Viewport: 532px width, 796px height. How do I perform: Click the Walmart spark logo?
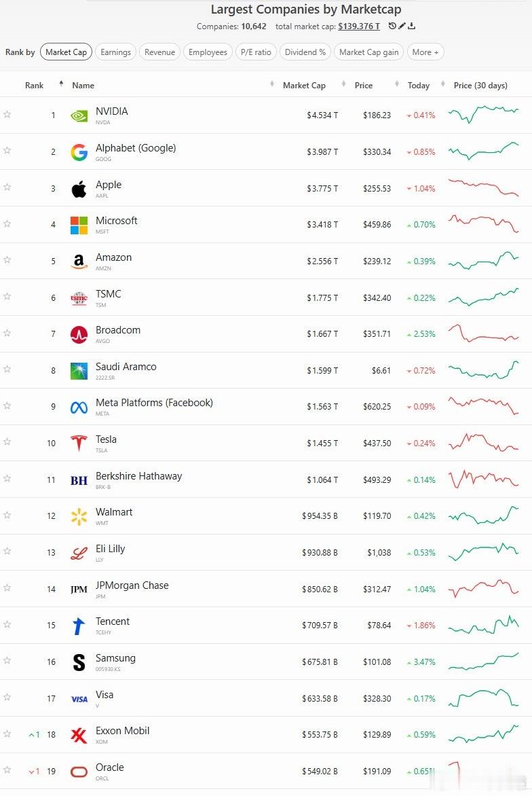(x=79, y=516)
